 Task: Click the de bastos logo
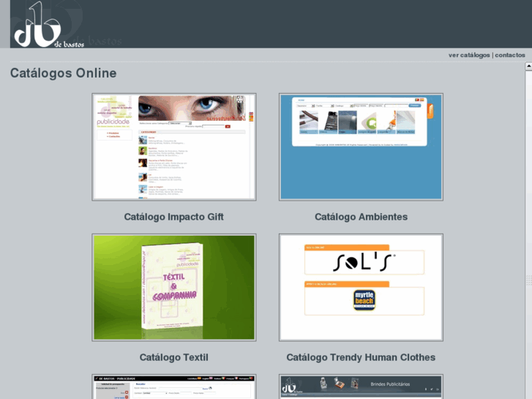pyautogui.click(x=48, y=24)
